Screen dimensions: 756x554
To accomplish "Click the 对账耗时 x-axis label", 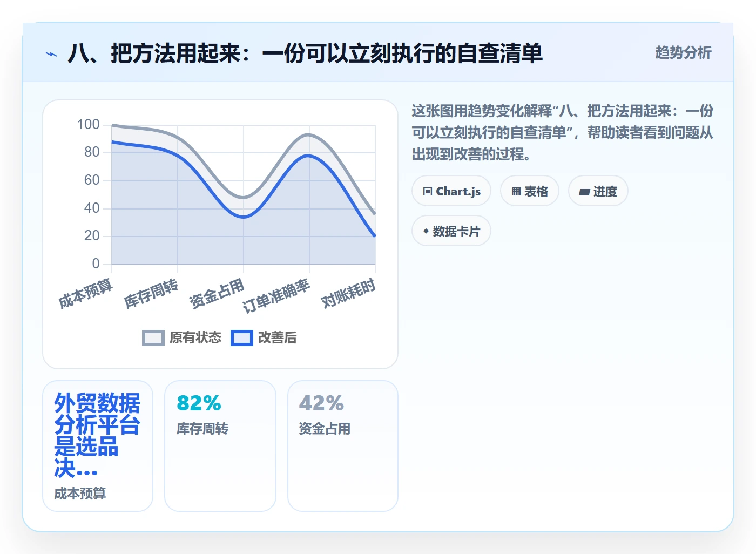I will pos(348,293).
